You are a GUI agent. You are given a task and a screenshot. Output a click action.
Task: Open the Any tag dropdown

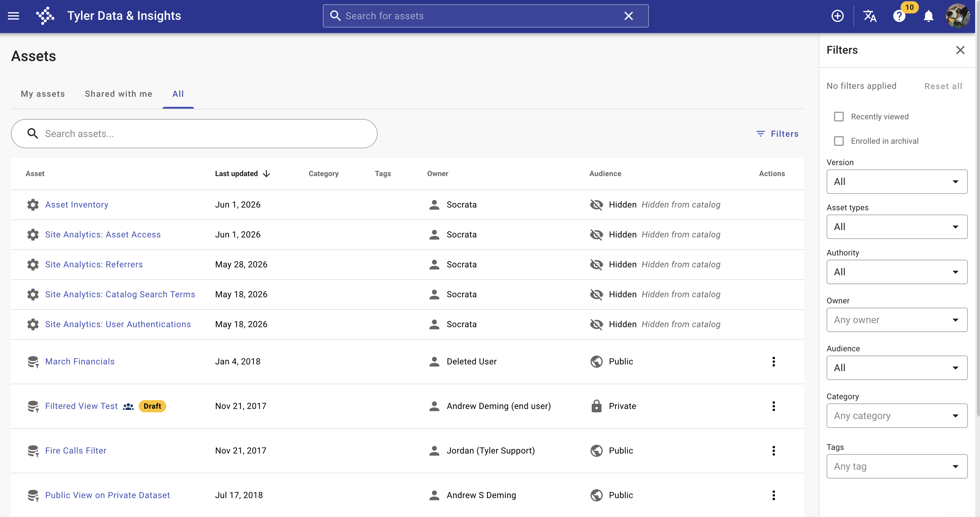pos(897,466)
